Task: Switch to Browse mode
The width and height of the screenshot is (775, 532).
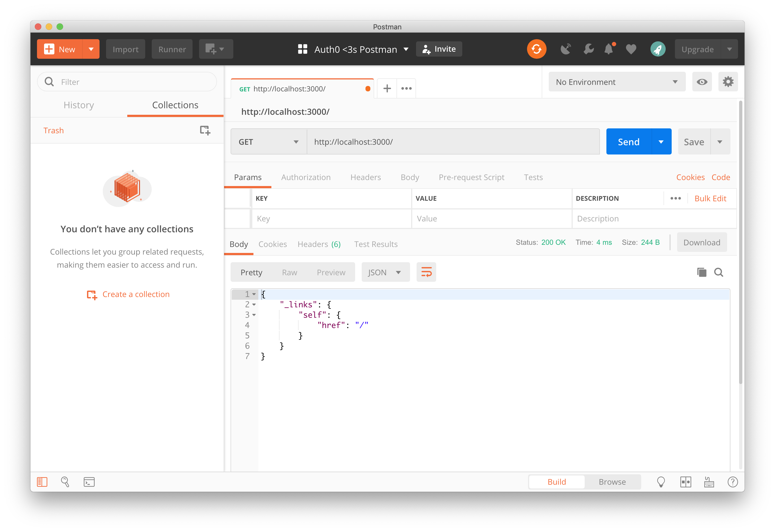Action: coord(612,482)
